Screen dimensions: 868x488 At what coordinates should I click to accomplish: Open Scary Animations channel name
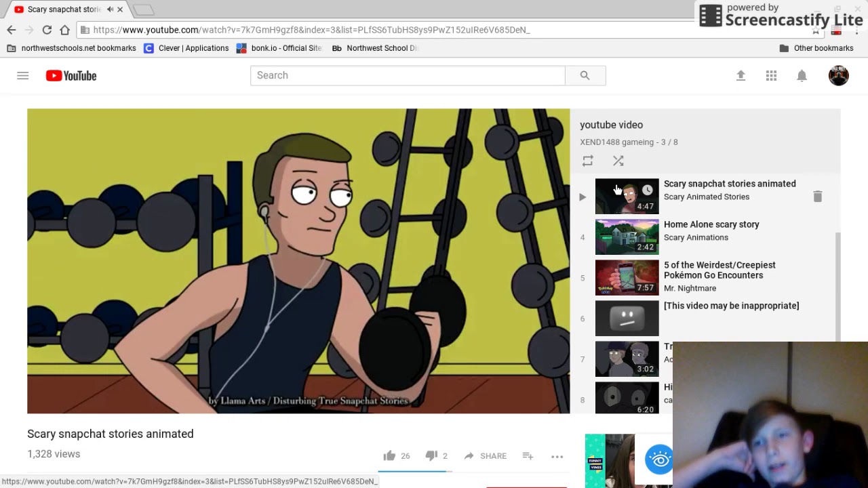(696, 237)
